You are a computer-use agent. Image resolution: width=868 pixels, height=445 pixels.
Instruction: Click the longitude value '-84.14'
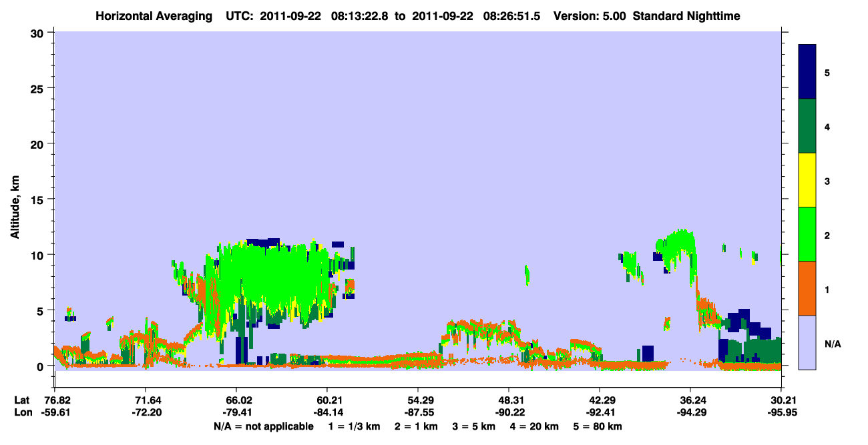tap(327, 412)
